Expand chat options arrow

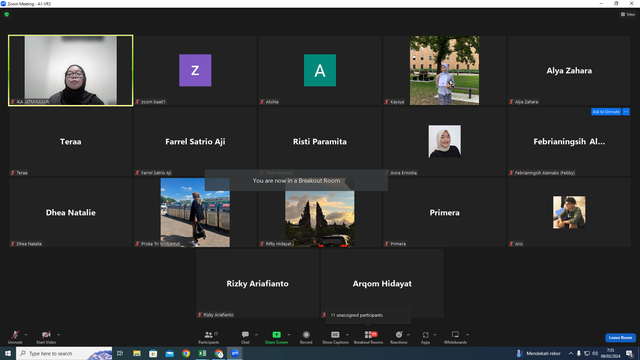click(256, 335)
